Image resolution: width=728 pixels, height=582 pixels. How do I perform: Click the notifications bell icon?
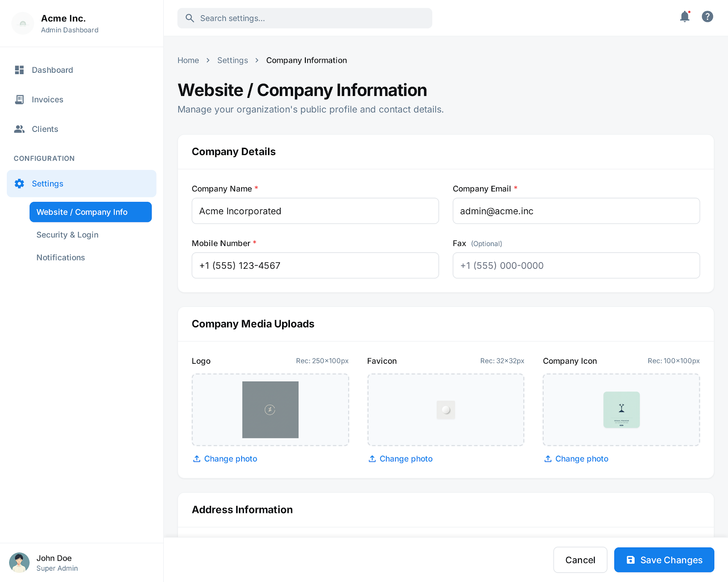coord(684,17)
